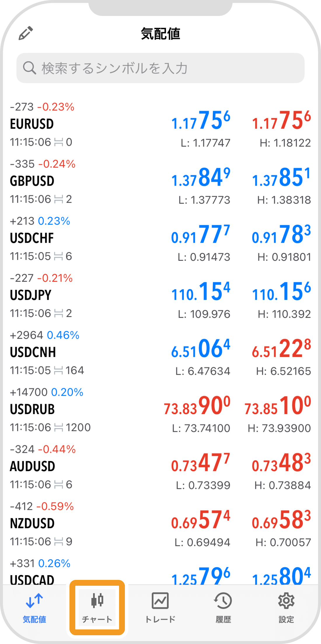
Task: Select the USDCNH symbol name
Action: coord(33,352)
